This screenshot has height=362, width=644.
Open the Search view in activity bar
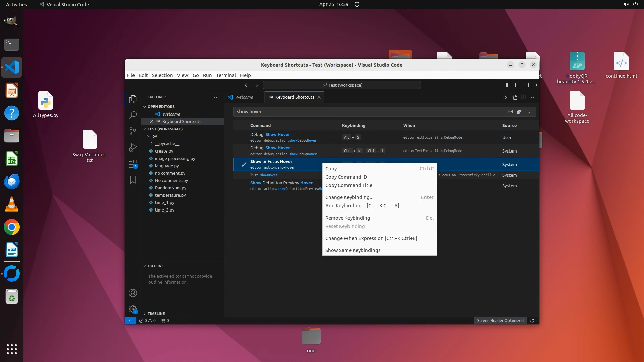(x=133, y=115)
